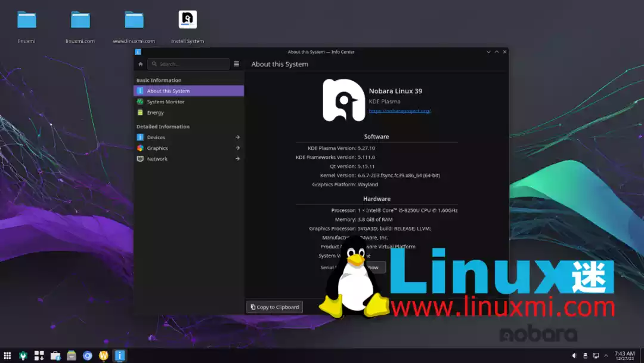Open the Install System desktop icon
The height and width of the screenshot is (363, 644).
tap(187, 19)
